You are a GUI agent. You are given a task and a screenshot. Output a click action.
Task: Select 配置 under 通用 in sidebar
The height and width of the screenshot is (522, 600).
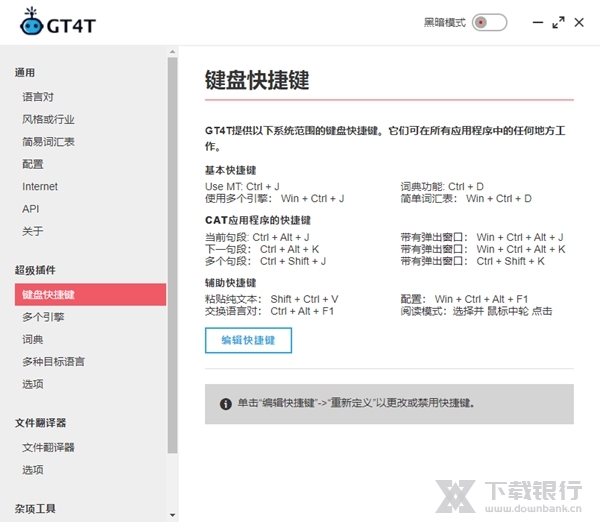click(33, 164)
